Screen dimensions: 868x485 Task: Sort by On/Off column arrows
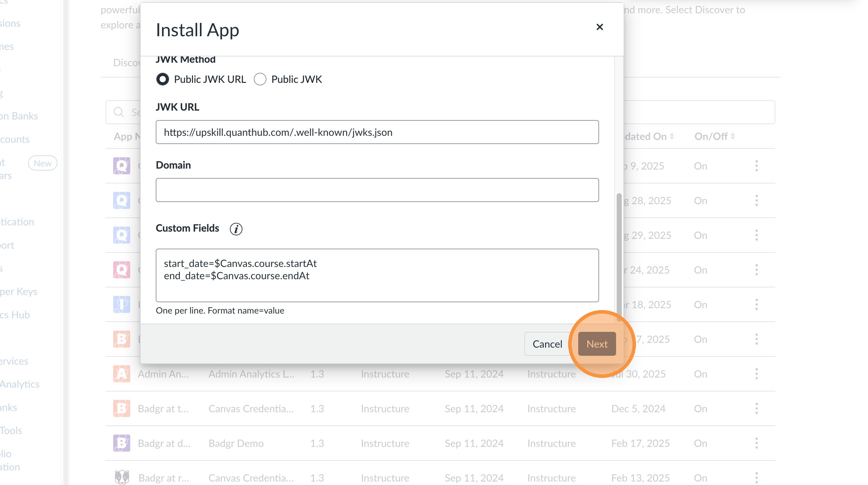pyautogui.click(x=732, y=136)
